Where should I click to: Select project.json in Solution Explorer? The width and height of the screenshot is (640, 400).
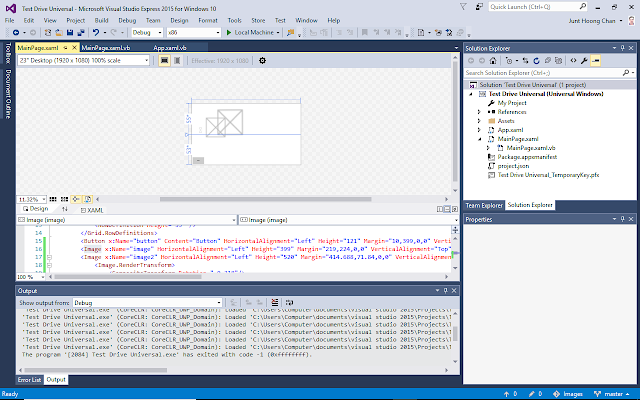click(513, 166)
